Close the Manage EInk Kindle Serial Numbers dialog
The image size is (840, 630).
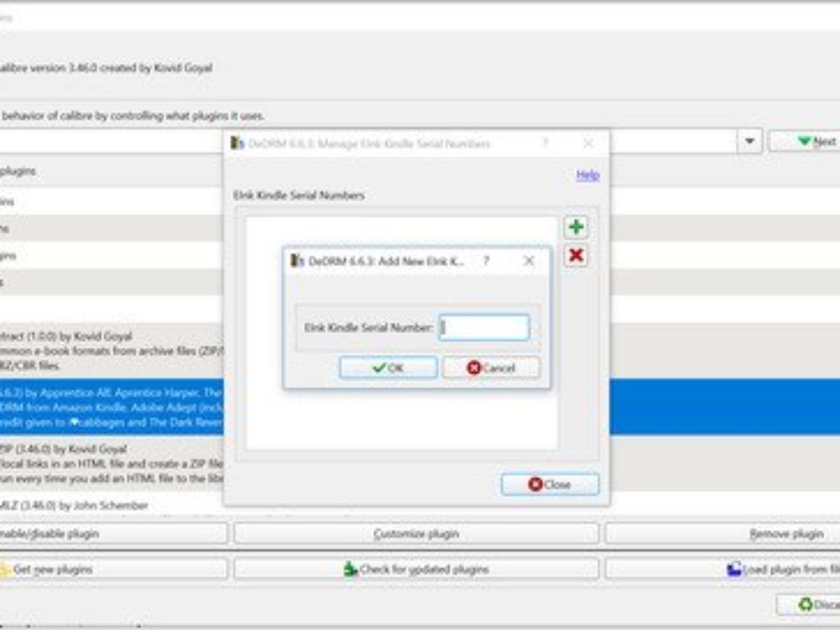(550, 484)
